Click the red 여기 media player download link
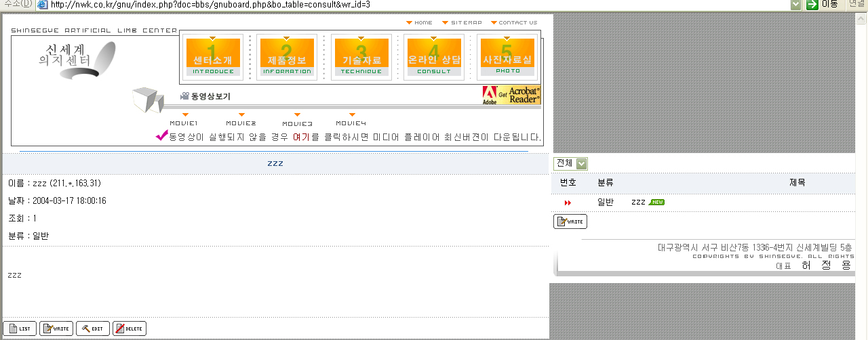The image size is (868, 340). coord(301,137)
